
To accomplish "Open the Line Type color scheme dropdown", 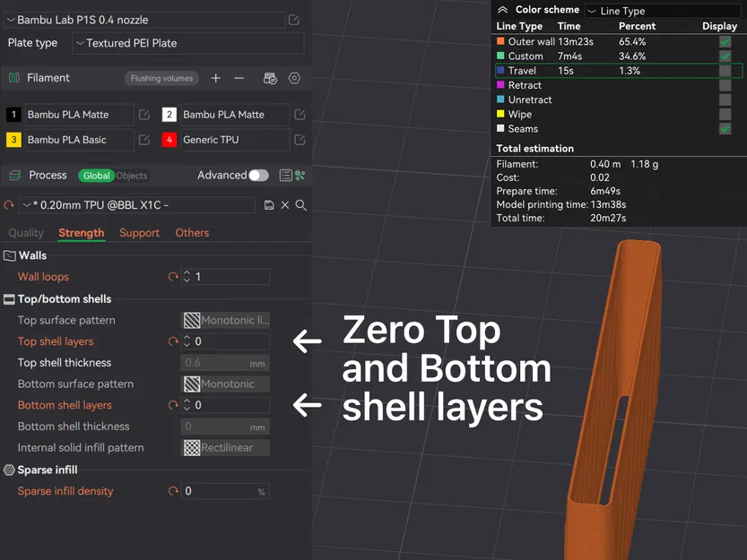I will [662, 11].
